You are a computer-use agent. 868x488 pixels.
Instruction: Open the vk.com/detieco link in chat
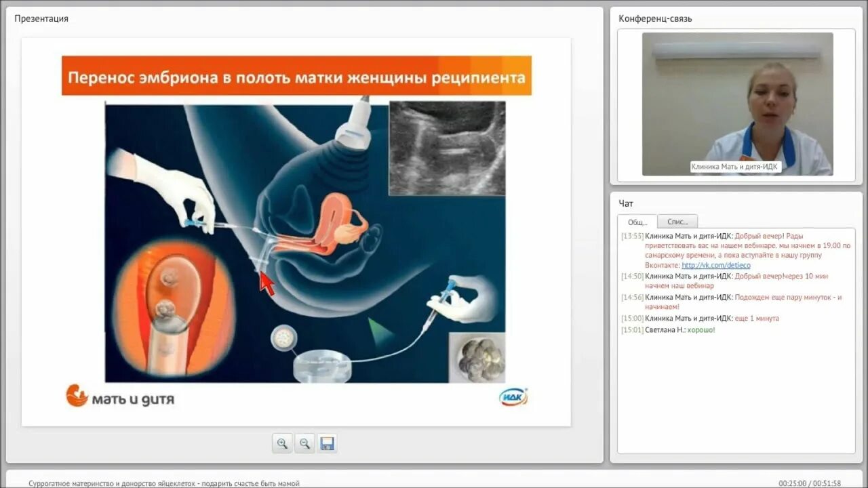(716, 266)
